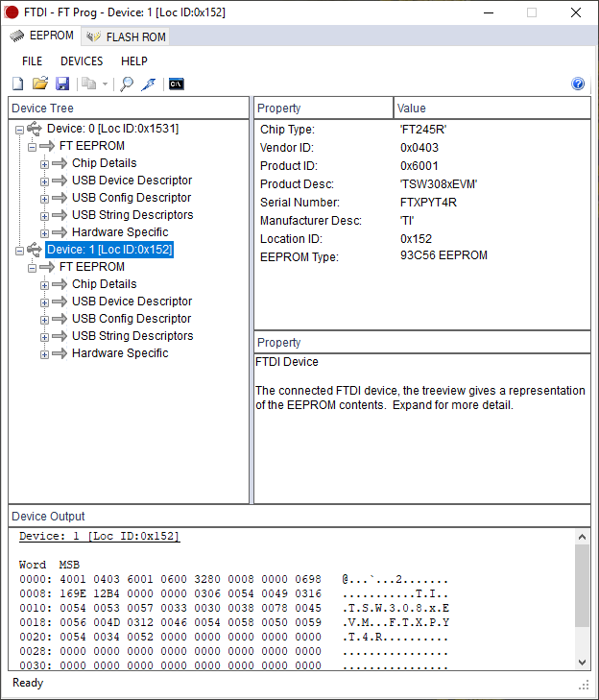Screen dimensions: 599x700
Task: Expand Chip Details under Device 0
Action: (x=44, y=164)
